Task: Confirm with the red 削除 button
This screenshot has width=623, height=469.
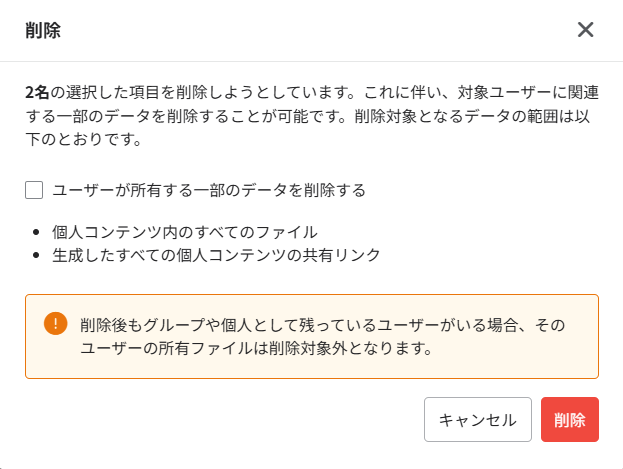Action: tap(570, 419)
